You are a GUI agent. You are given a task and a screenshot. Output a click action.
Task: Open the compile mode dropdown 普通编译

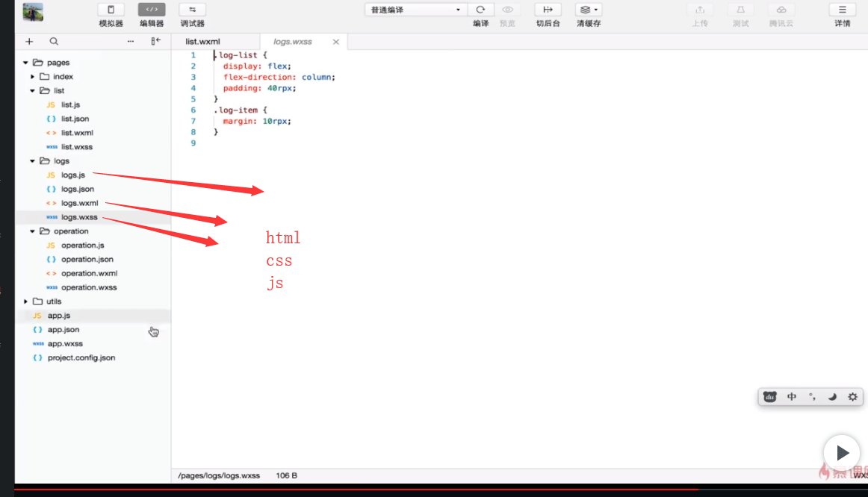pyautogui.click(x=415, y=10)
